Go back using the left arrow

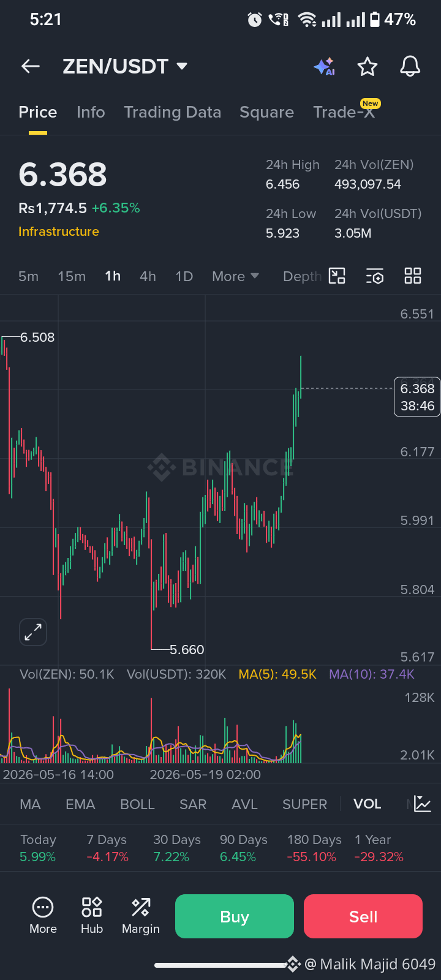point(30,66)
